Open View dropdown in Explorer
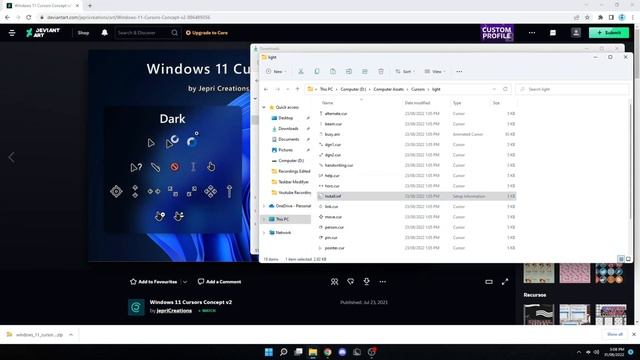The height and width of the screenshot is (360, 640). click(x=435, y=71)
